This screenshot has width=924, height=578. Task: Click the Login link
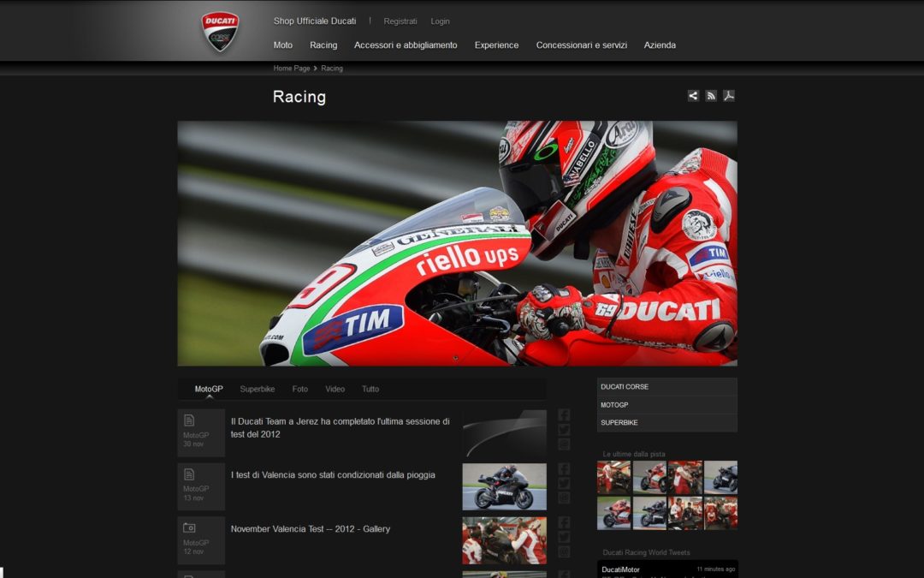pyautogui.click(x=440, y=21)
